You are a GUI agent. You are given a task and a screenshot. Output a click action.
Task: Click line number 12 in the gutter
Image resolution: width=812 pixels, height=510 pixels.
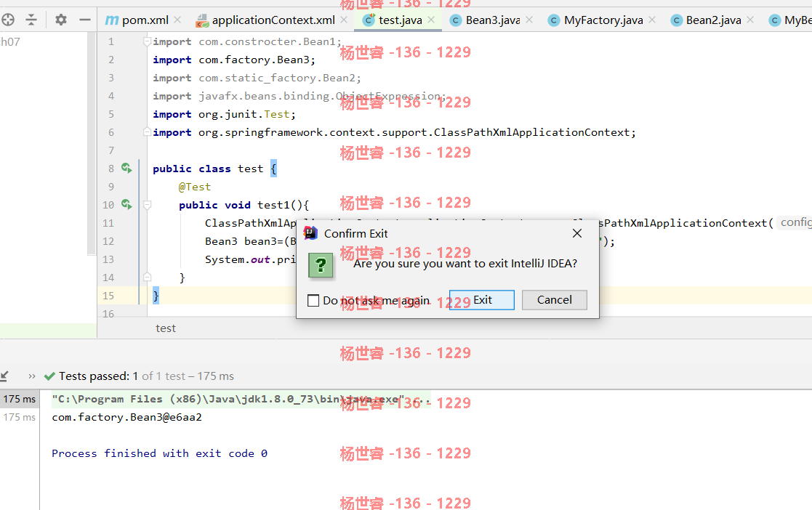click(108, 241)
